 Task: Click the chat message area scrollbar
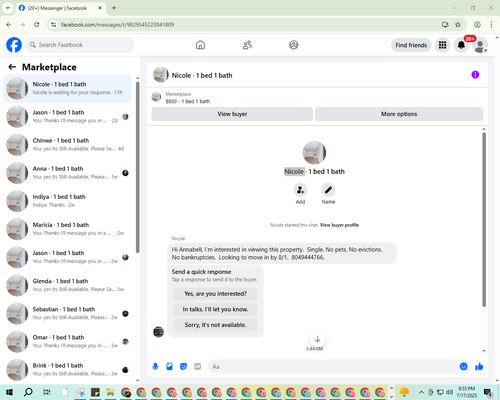pos(484,220)
